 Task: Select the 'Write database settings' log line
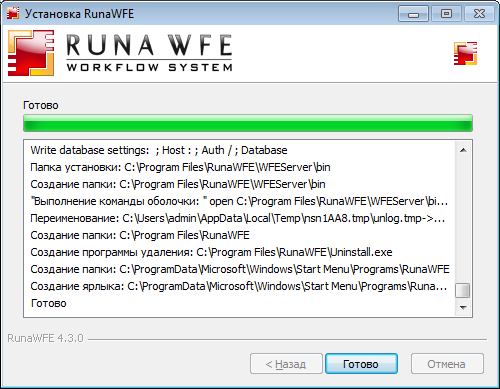pyautogui.click(x=159, y=150)
